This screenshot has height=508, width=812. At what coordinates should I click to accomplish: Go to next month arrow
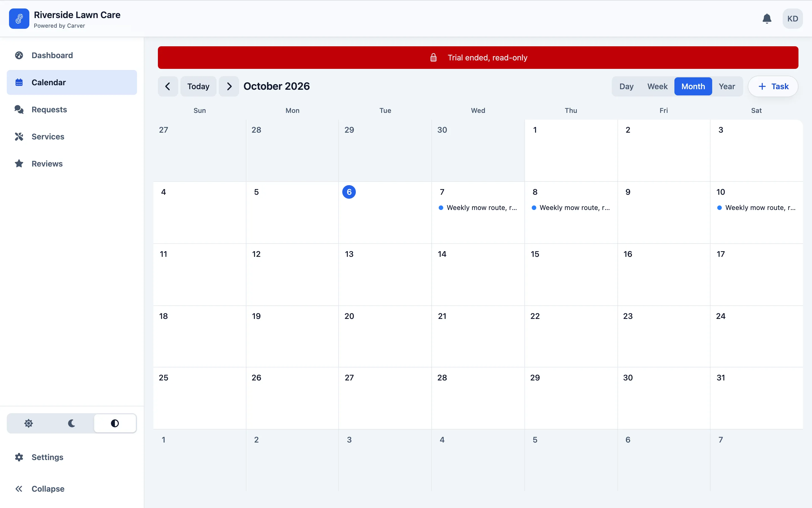coord(229,86)
